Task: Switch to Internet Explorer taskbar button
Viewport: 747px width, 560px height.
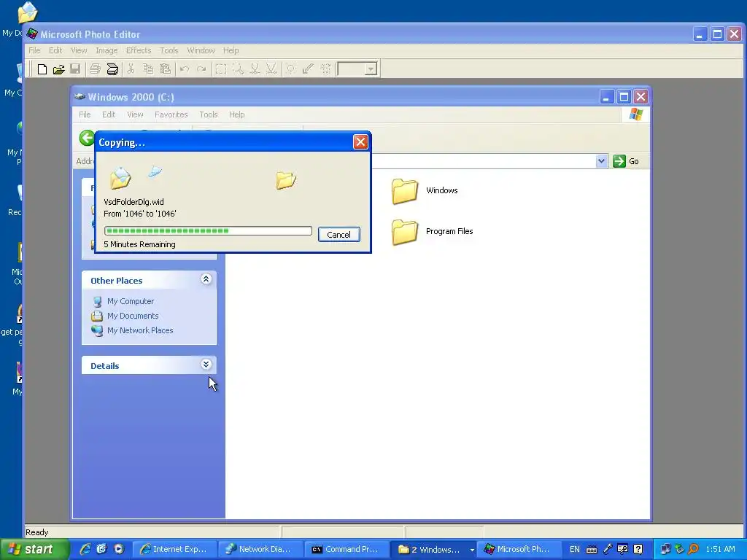Action: pos(174,550)
